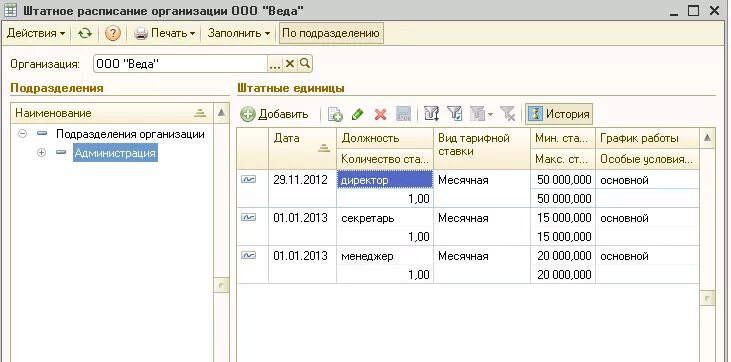
Task: Toggle the История view button
Action: click(x=559, y=114)
